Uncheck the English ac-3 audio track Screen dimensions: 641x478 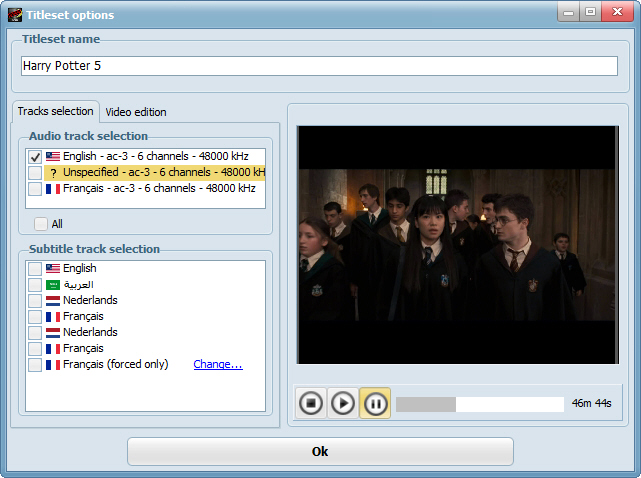pos(35,157)
